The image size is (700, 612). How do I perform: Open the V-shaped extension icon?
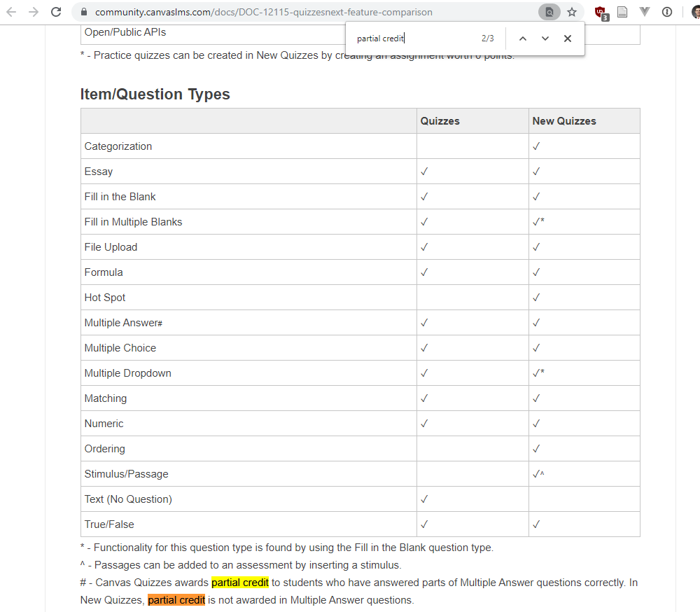[644, 12]
